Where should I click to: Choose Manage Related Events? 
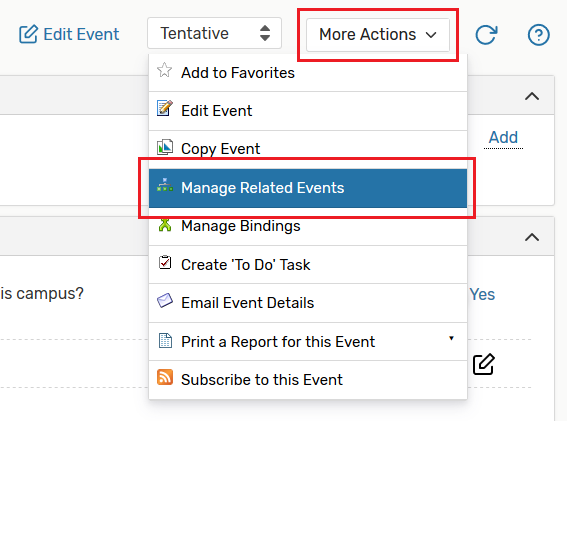(x=308, y=188)
